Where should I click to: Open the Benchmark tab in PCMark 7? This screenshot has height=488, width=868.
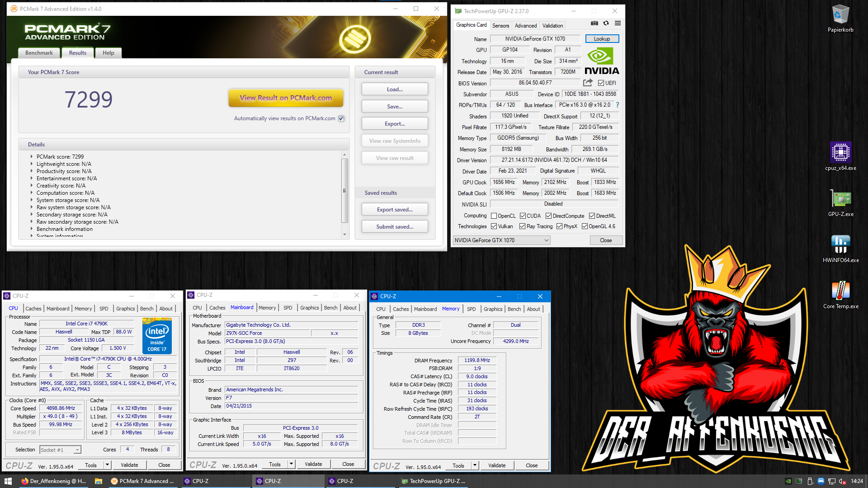click(x=39, y=53)
